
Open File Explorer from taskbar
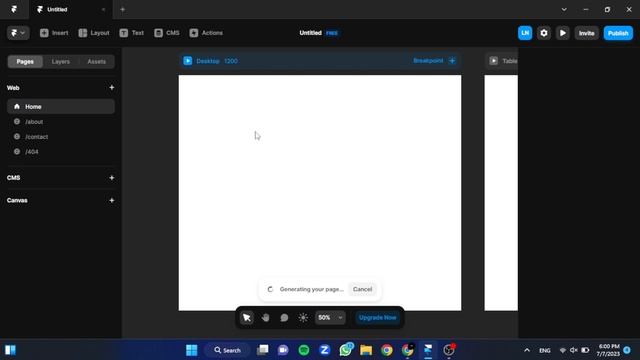(x=366, y=350)
